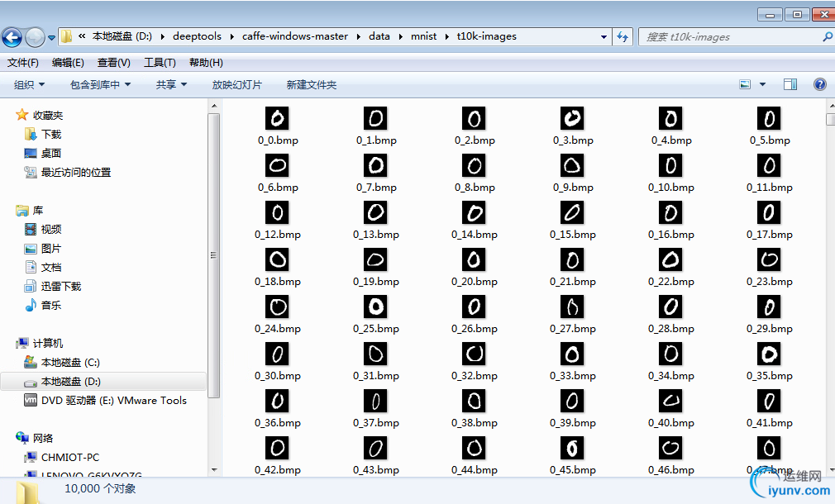
Task: Click mnist in the address path
Action: 423,36
